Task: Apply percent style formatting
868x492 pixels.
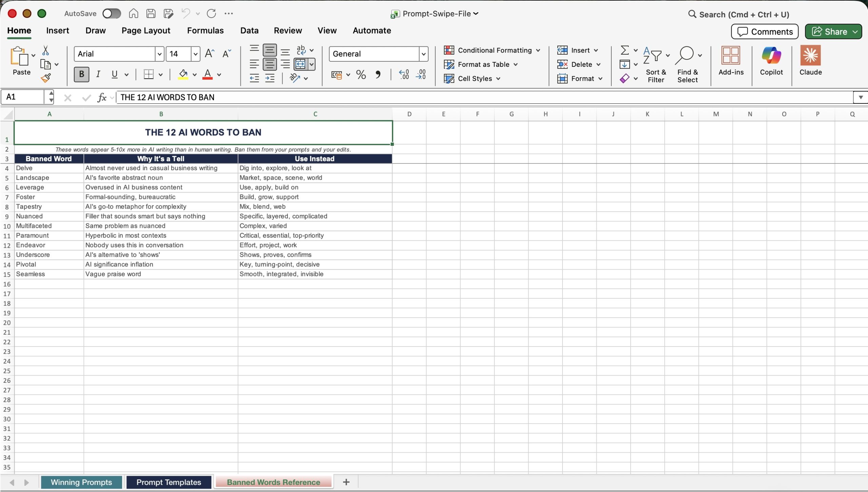Action: point(361,75)
